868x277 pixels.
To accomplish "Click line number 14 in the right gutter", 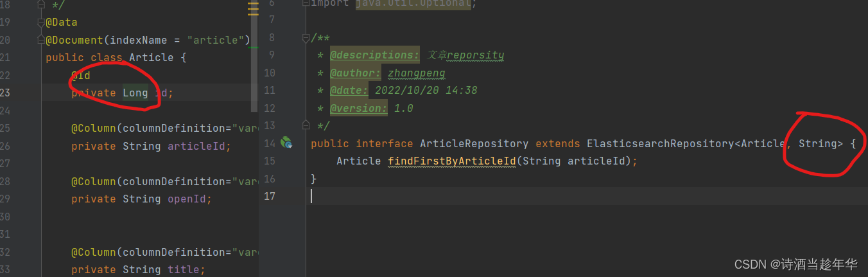I will 270,143.
